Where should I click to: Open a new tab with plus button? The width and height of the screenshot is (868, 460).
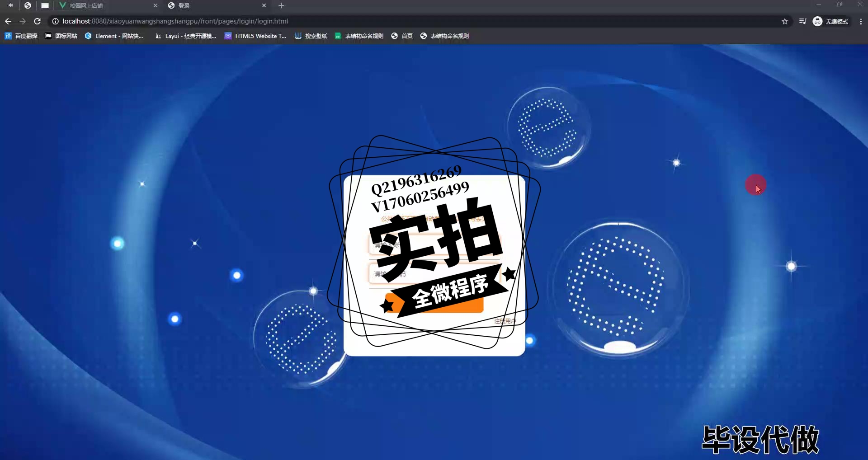(x=281, y=5)
